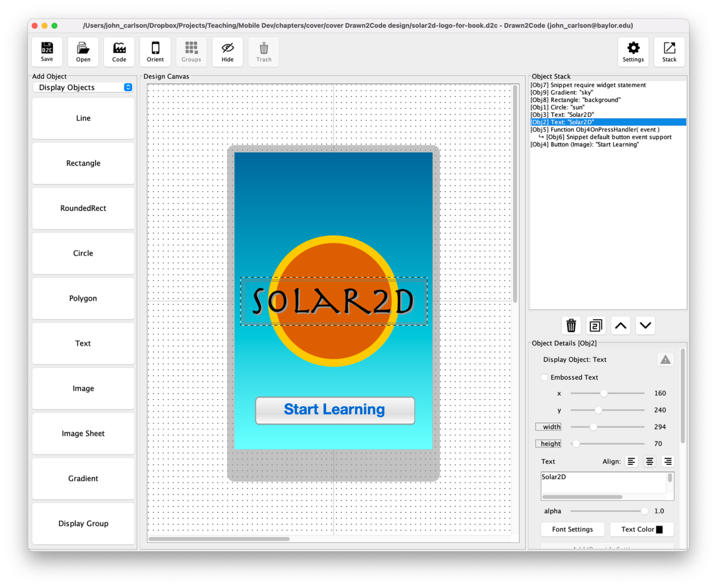Open Settings with the gear icon

(633, 52)
